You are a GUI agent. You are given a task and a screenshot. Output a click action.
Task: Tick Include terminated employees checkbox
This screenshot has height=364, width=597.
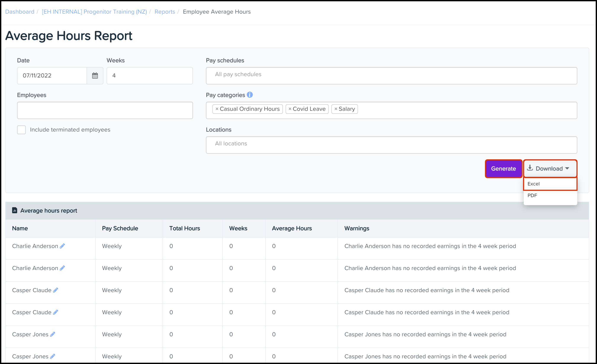(21, 130)
